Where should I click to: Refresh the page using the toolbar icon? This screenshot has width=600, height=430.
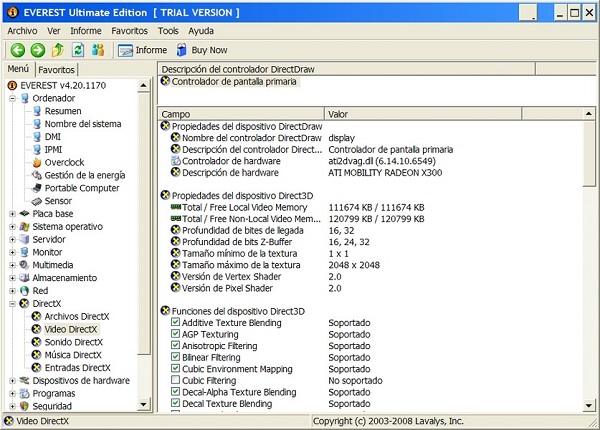click(x=78, y=50)
